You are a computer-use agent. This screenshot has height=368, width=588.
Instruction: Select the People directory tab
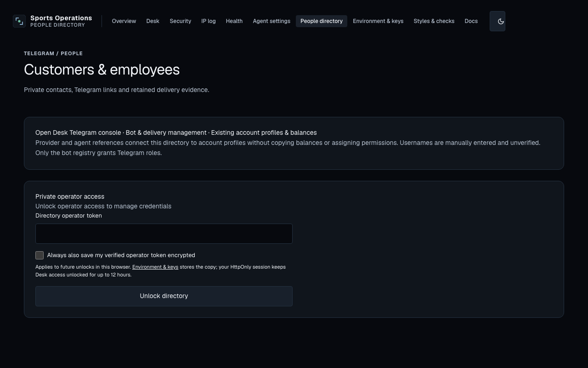tap(322, 21)
